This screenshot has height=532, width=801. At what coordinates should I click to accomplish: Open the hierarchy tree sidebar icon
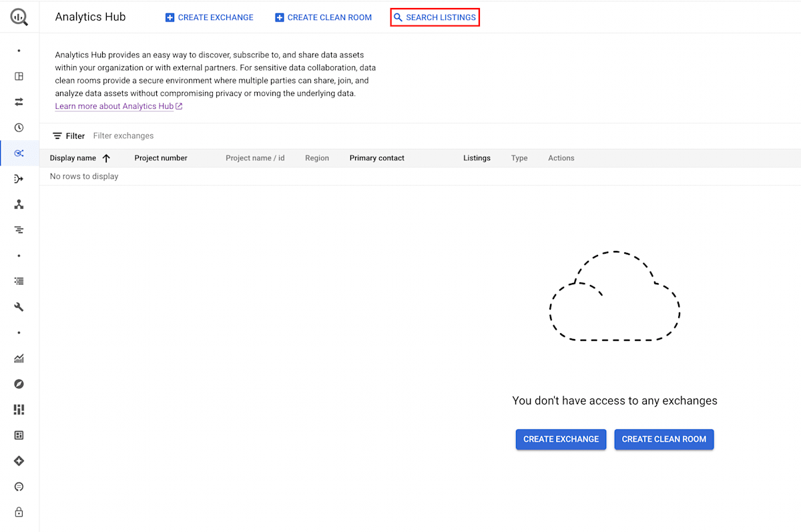(x=19, y=204)
